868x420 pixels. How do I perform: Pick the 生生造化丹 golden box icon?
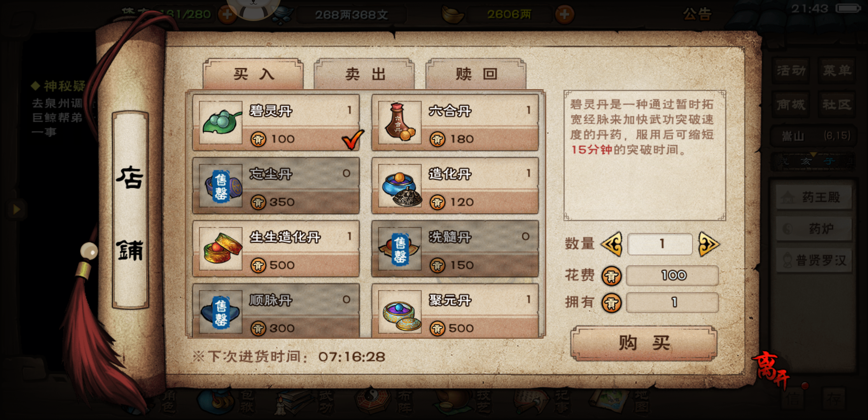pyautogui.click(x=220, y=248)
